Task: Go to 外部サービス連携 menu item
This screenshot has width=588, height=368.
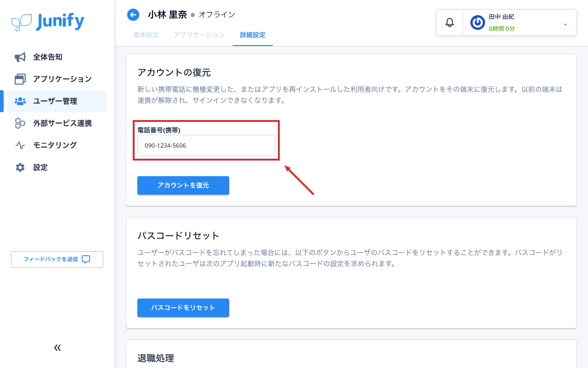Action: click(x=57, y=123)
